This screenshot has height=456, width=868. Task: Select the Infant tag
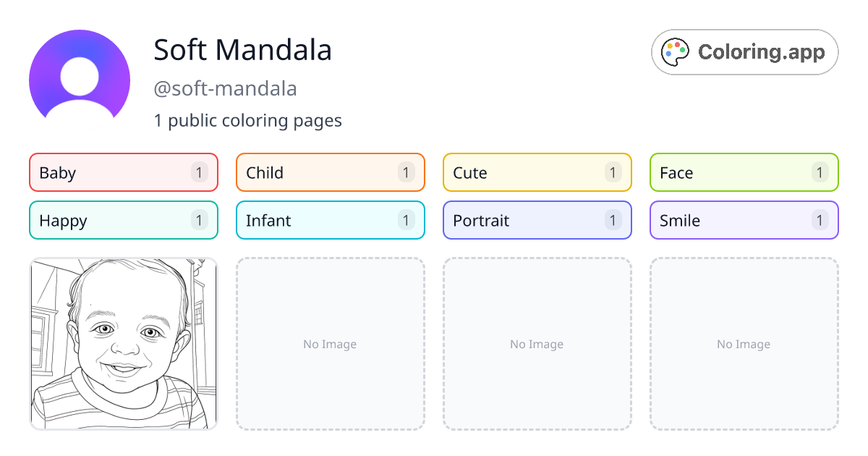pyautogui.click(x=331, y=220)
